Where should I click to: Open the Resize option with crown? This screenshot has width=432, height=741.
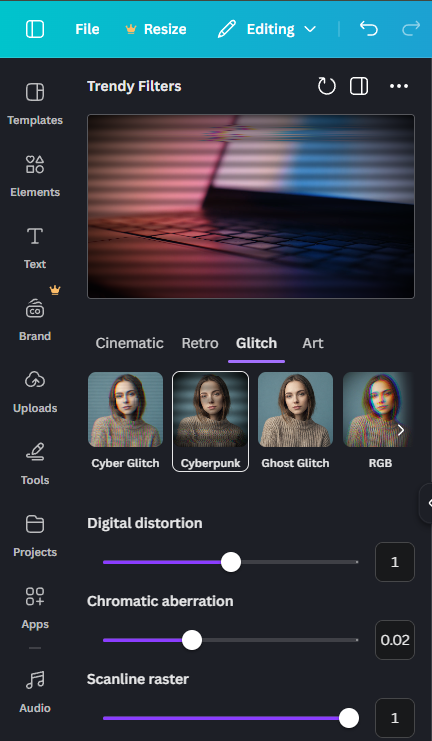coord(156,29)
